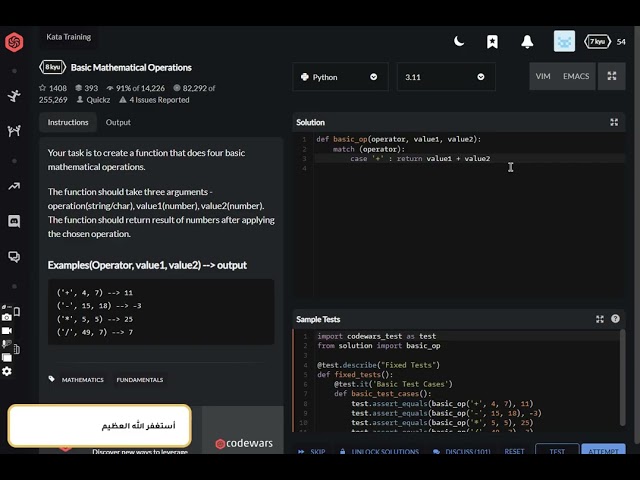Click the Examples(Operator, value1, value2) heading
Image resolution: width=640 pixels, height=480 pixels.
click(x=147, y=265)
